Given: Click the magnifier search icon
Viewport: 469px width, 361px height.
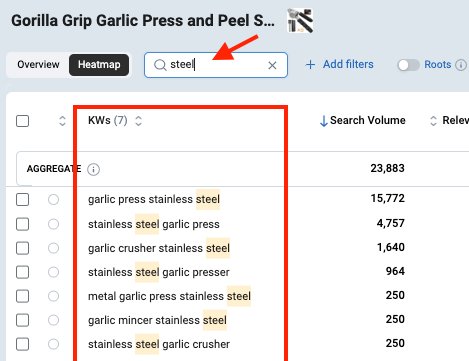Looking at the screenshot, I should (x=160, y=65).
